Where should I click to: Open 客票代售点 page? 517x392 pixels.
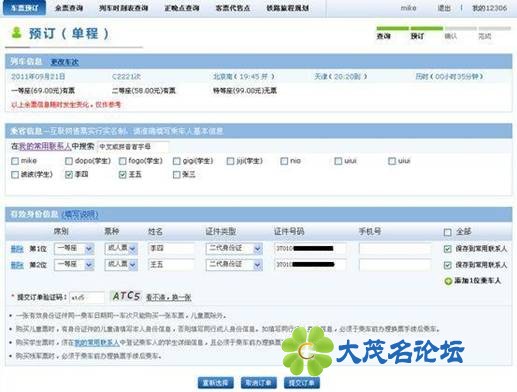[233, 8]
